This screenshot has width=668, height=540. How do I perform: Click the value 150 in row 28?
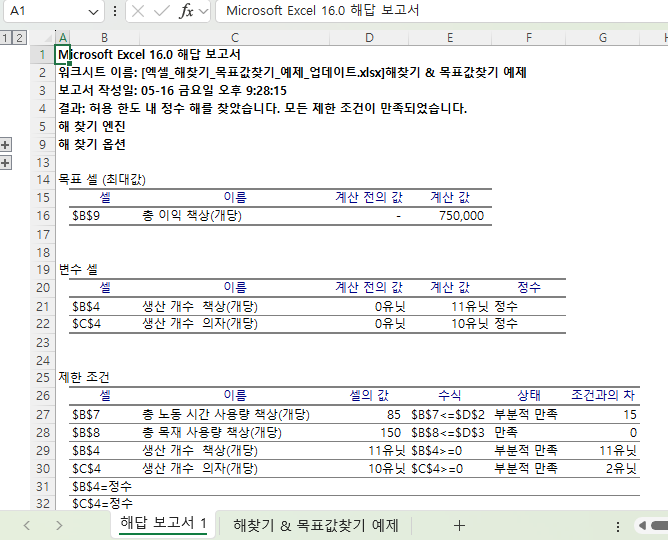pos(369,433)
